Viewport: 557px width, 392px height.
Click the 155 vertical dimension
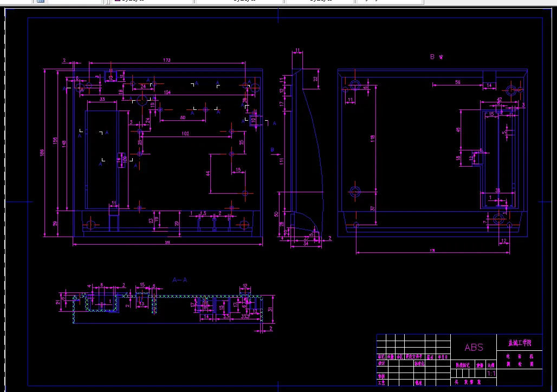coord(55,141)
